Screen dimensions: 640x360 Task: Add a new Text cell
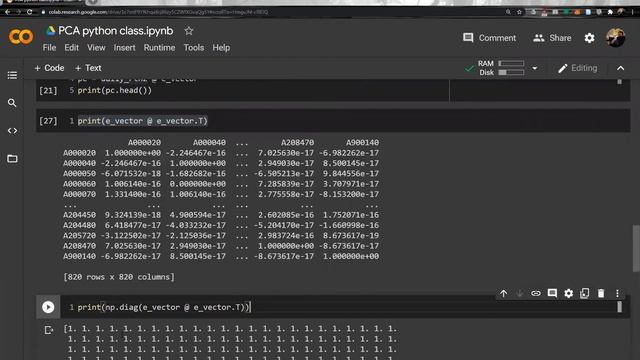(88, 68)
